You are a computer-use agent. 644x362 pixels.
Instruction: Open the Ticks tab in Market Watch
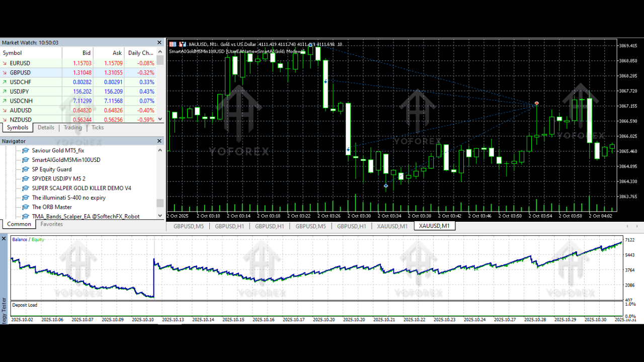click(x=97, y=127)
